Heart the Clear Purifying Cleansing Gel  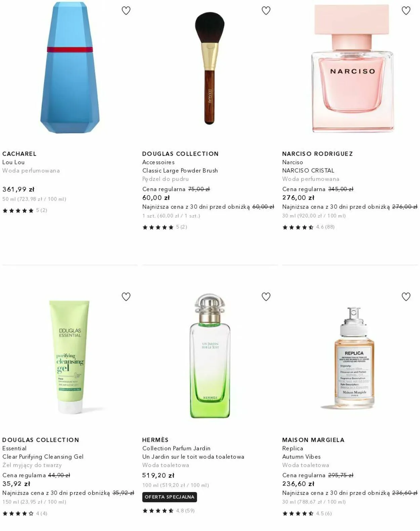[x=126, y=297]
